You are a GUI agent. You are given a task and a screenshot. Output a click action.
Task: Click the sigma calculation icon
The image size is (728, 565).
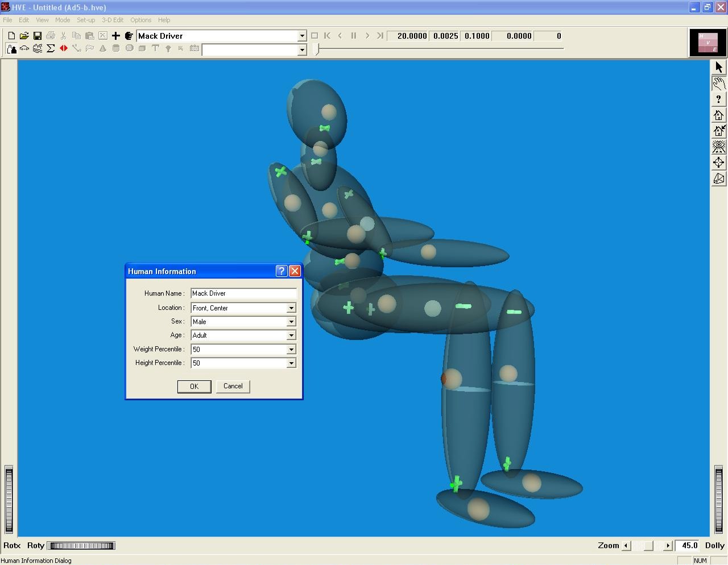51,49
